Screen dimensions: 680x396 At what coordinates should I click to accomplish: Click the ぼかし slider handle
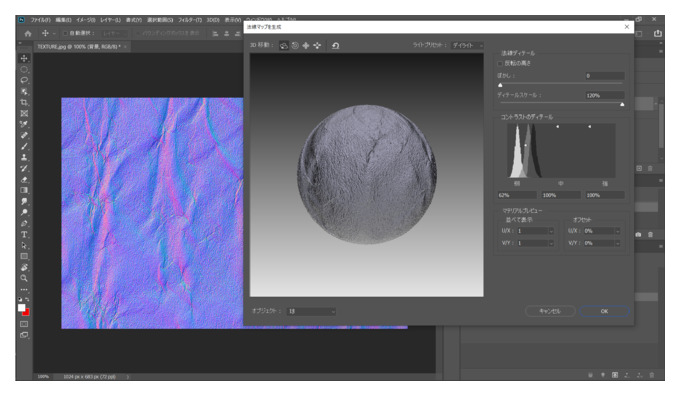click(500, 85)
